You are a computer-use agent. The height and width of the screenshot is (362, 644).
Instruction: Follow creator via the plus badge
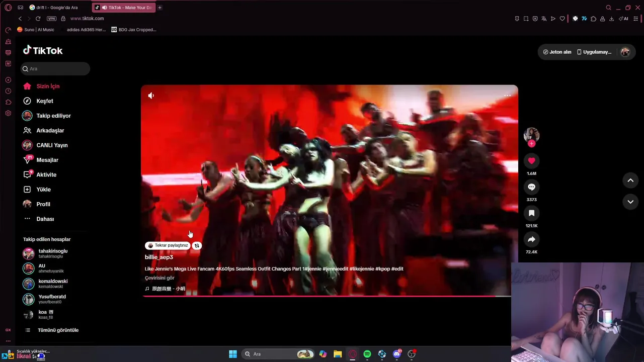531,144
